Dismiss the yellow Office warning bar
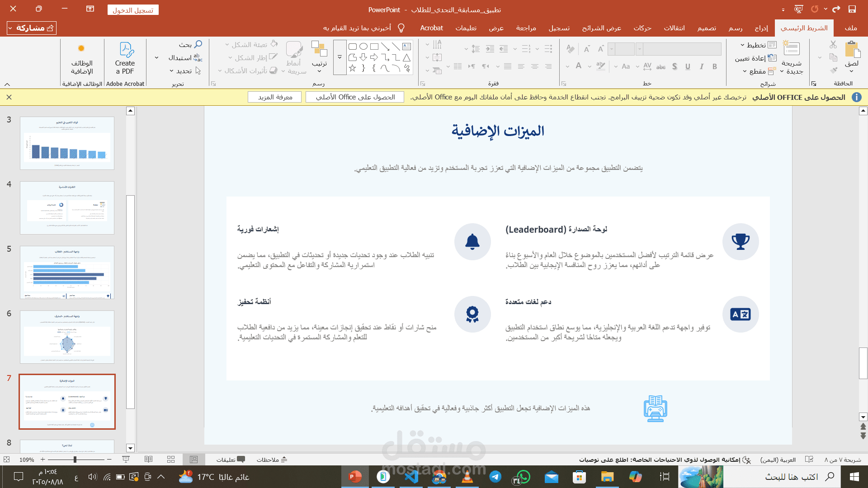This screenshot has width=868, height=488. [x=9, y=97]
